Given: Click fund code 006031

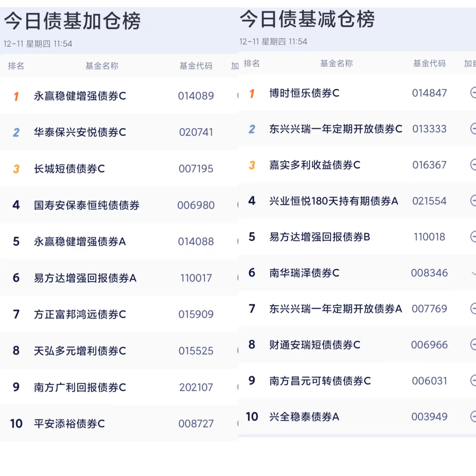Looking at the screenshot, I should coord(430,381).
